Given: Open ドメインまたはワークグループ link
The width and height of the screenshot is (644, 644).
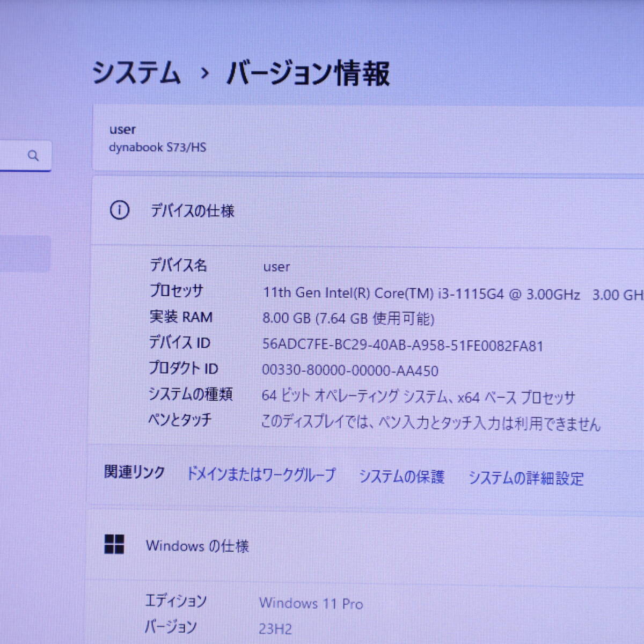Looking at the screenshot, I should click(261, 474).
